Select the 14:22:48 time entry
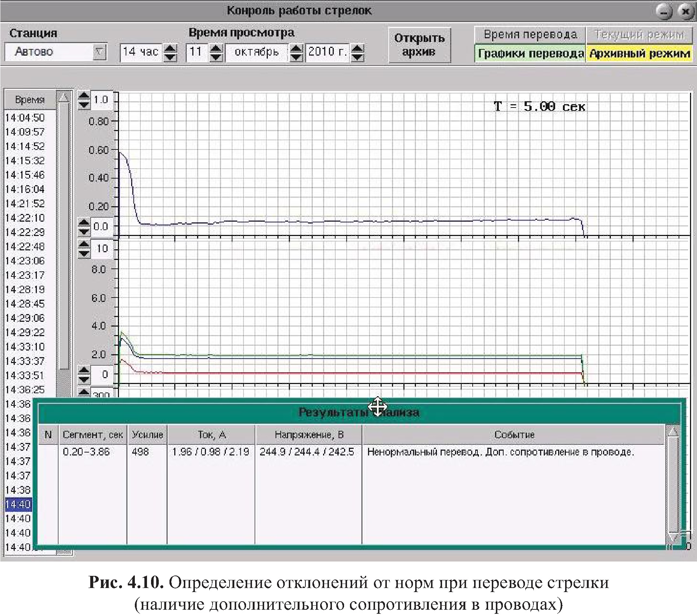697x616 pixels. pos(25,246)
